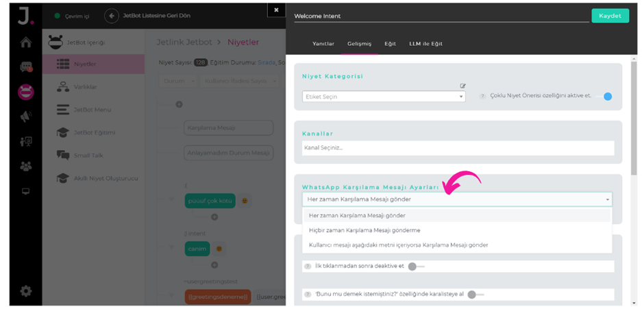The height and width of the screenshot is (311, 644).
Task: Click the {{greetingsdeneme}} node
Action: pyautogui.click(x=218, y=297)
